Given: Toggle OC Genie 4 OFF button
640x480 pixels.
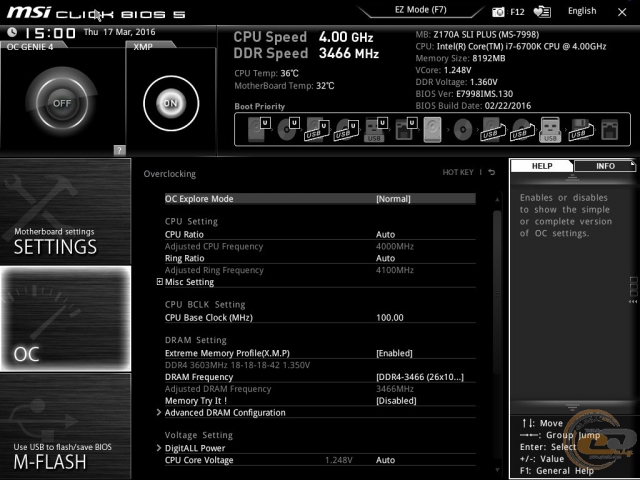Looking at the screenshot, I should pyautogui.click(x=62, y=103).
